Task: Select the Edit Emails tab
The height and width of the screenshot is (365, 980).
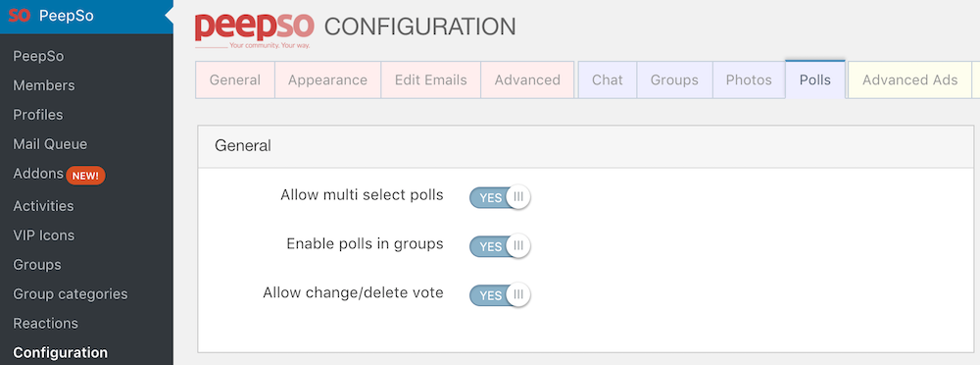Action: click(x=430, y=80)
